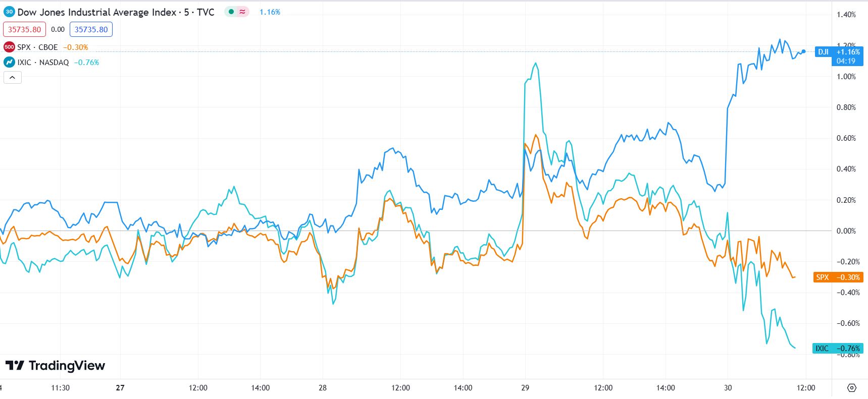This screenshot has width=868, height=399.
Task: Click the blue 35735.80 buy price box
Action: point(91,29)
